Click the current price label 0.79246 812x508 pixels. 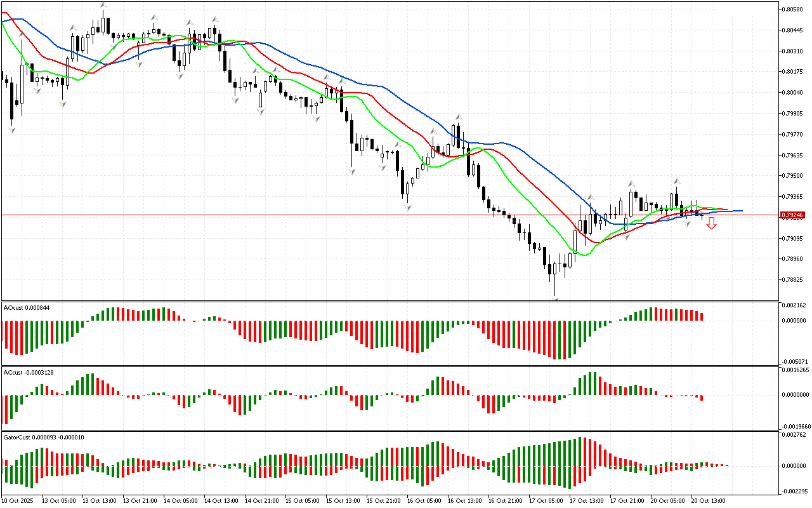point(793,215)
